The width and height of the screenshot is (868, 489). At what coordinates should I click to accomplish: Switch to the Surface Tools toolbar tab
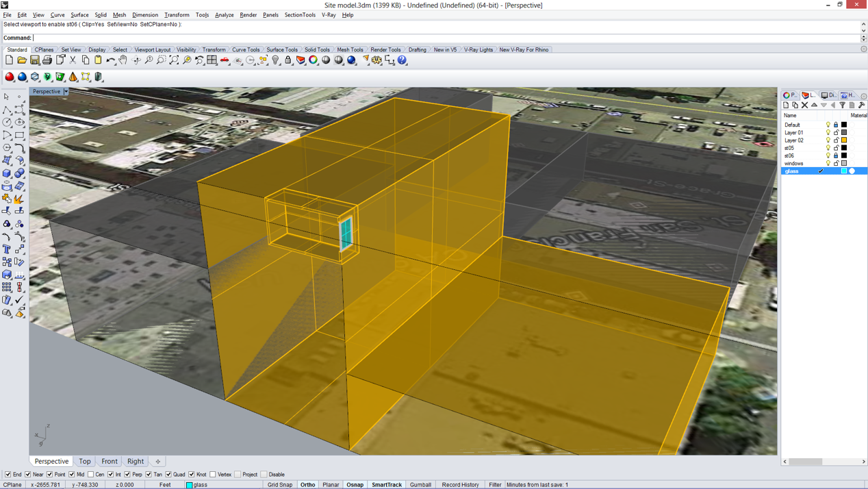coord(282,50)
